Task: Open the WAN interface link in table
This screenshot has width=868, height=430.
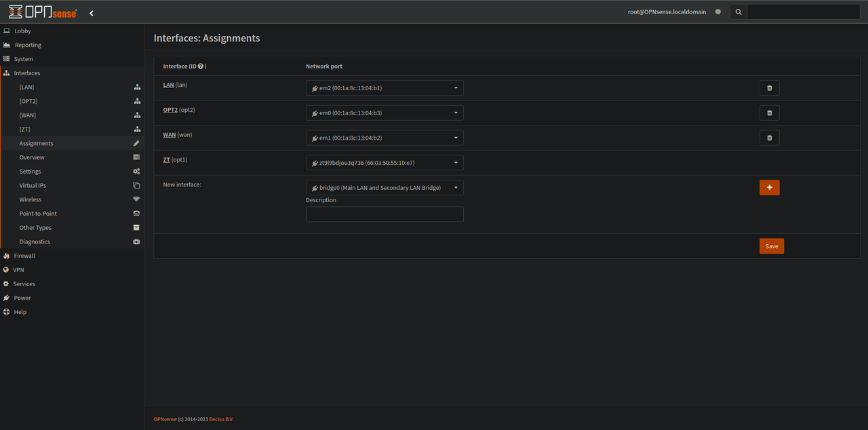Action: [x=170, y=135]
